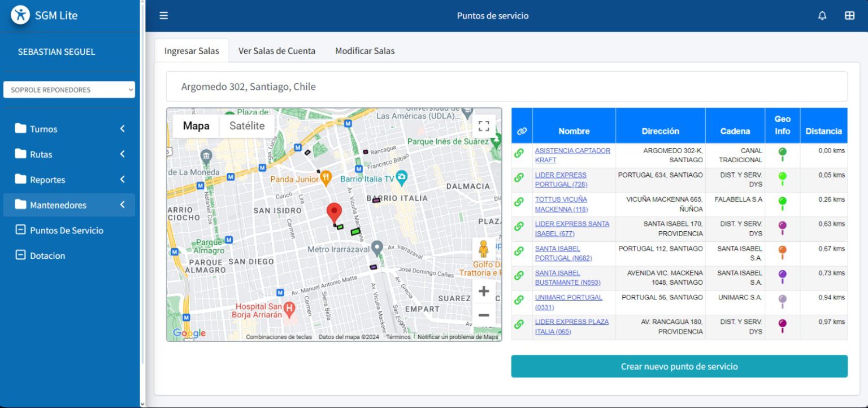
Task: Click the link icon for LIDER EXPRESS PORTUGAL (728)
Action: tap(519, 177)
